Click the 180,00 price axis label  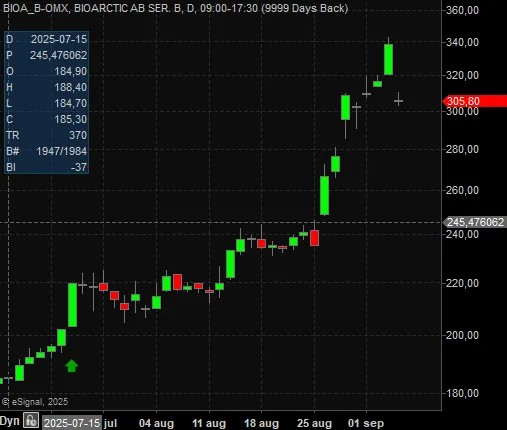pos(463,393)
